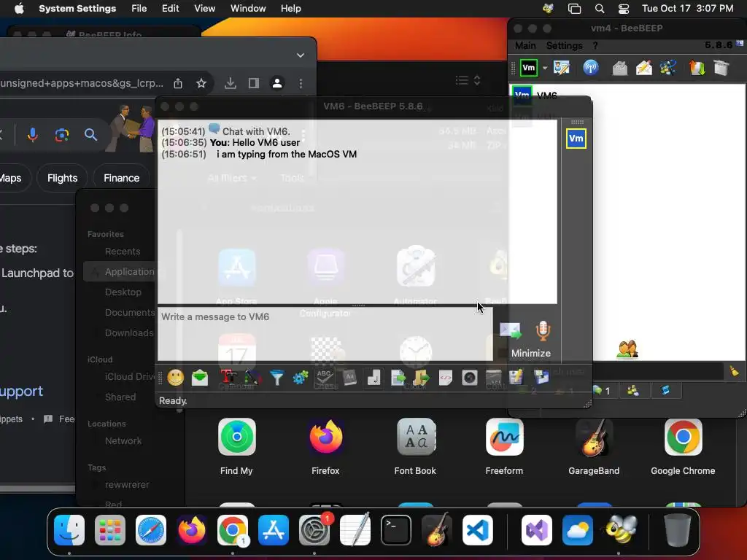Open Spotlight search in menu bar
This screenshot has width=747, height=560.
(600, 9)
